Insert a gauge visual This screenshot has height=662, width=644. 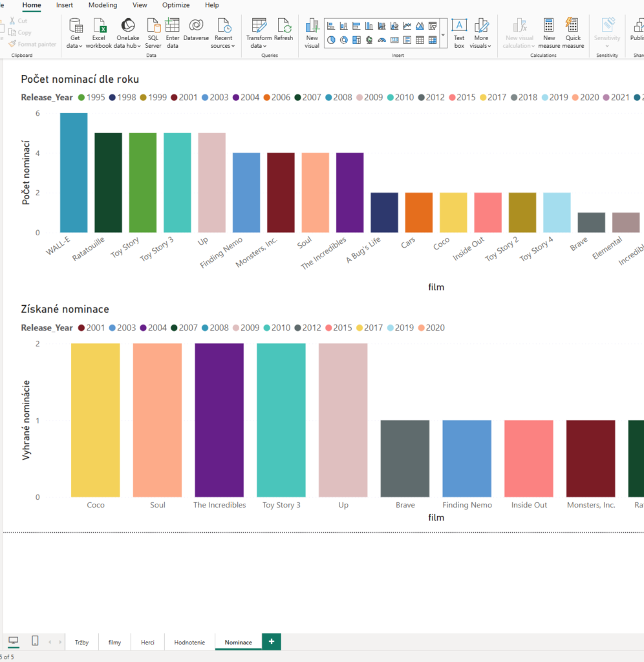tap(381, 40)
